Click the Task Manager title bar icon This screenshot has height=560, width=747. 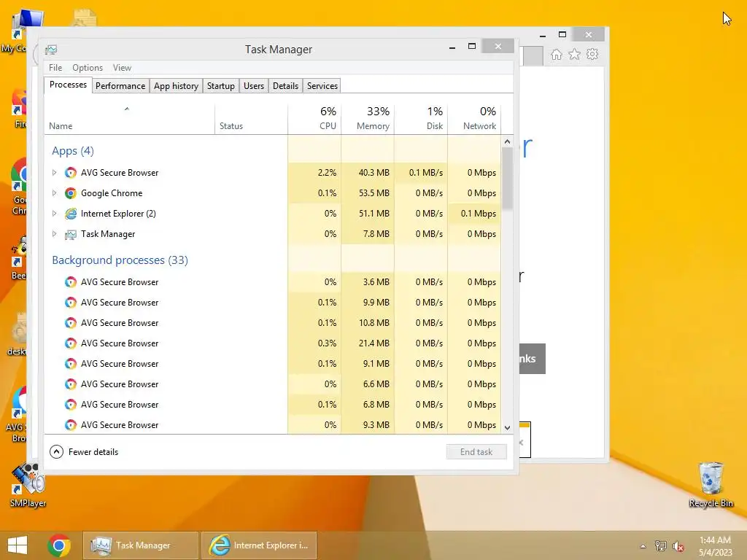tap(51, 50)
